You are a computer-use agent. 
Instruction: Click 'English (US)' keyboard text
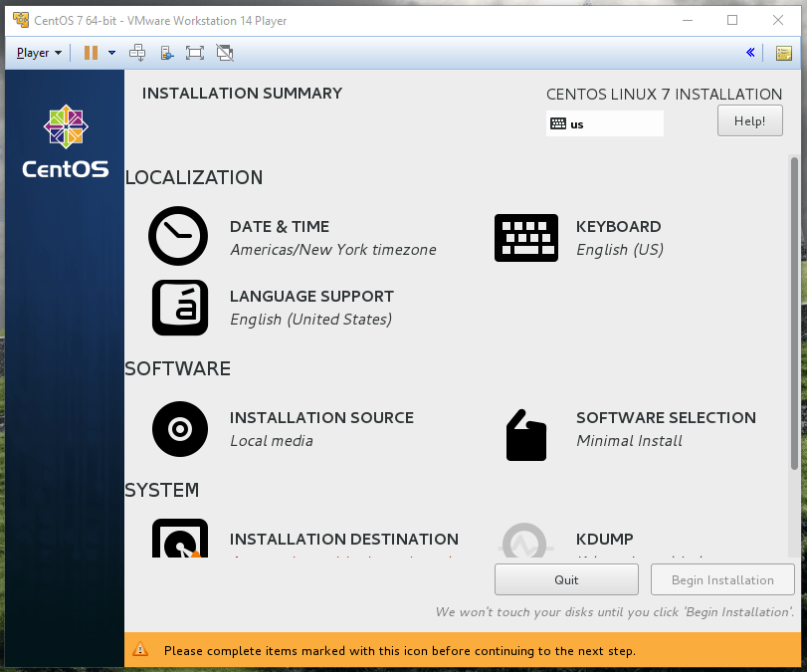[620, 250]
